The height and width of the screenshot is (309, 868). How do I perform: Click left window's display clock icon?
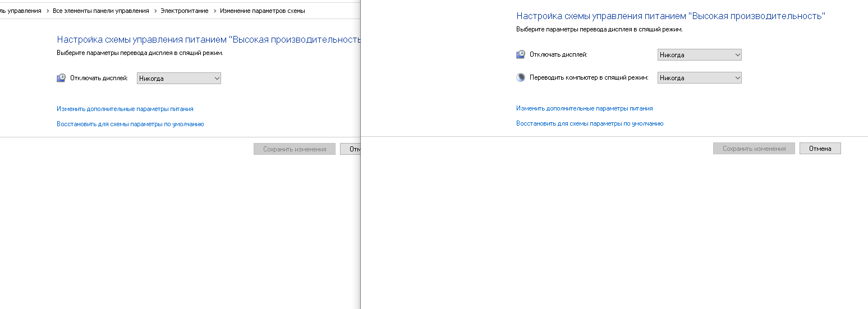tap(61, 78)
